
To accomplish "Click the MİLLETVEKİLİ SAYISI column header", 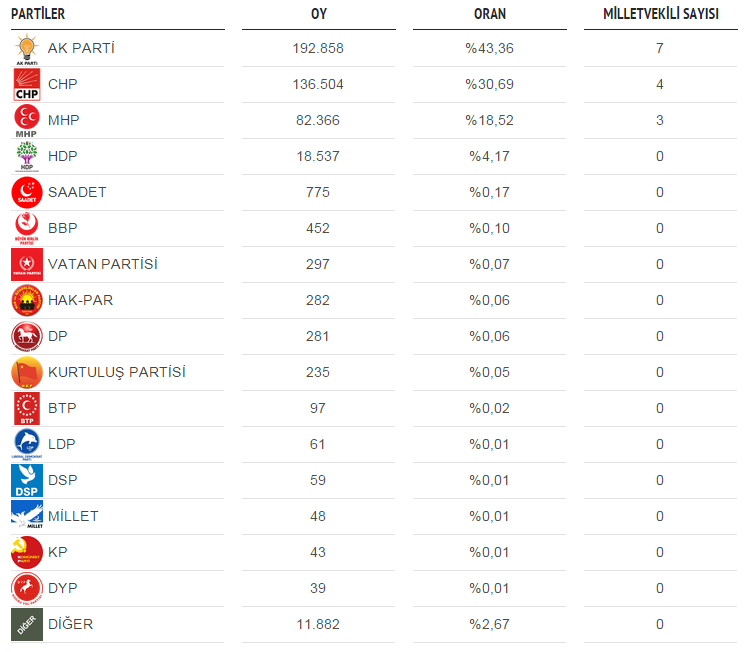I will (660, 14).
